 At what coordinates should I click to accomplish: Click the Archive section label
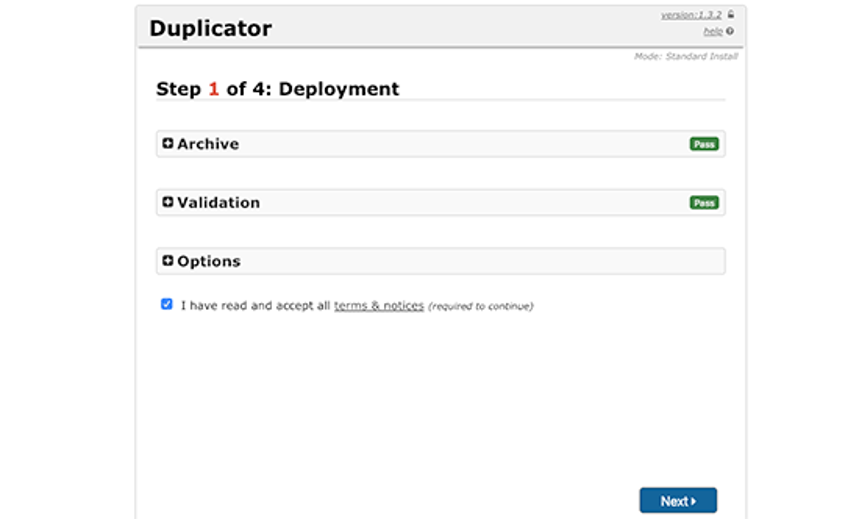click(208, 144)
